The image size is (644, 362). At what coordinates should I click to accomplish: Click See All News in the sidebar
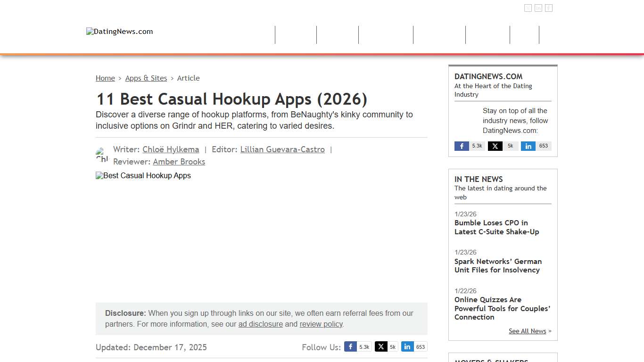point(527,330)
